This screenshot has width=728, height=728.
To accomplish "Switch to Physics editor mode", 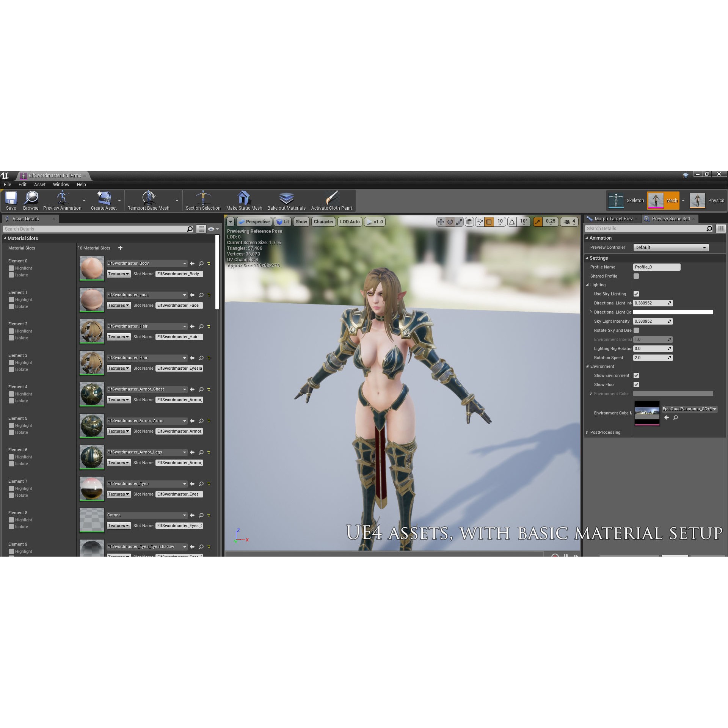I will coord(708,201).
